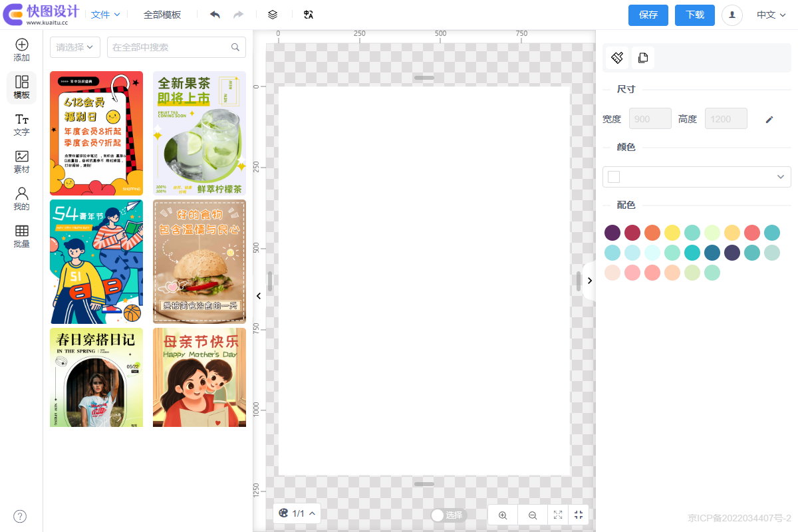Click the redo arrow icon
Image resolution: width=798 pixels, height=532 pixels.
click(x=238, y=15)
